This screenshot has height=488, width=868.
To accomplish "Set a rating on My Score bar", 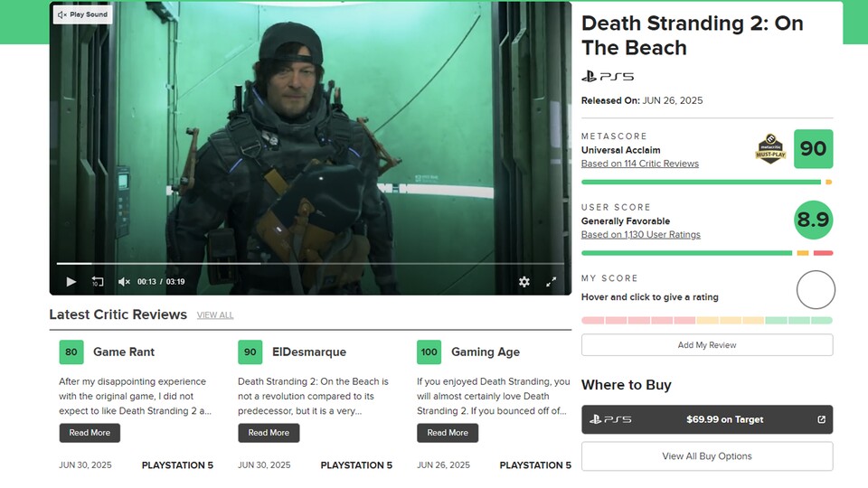I will click(707, 320).
